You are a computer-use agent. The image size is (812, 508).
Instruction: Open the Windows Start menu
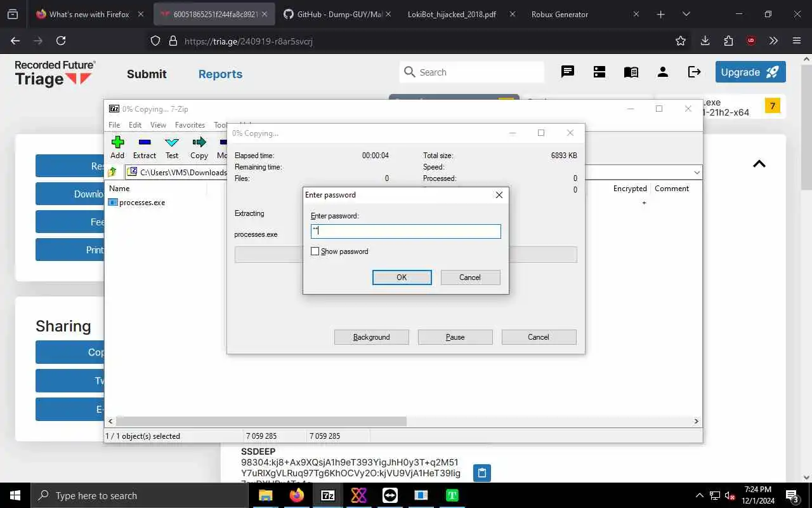15,495
